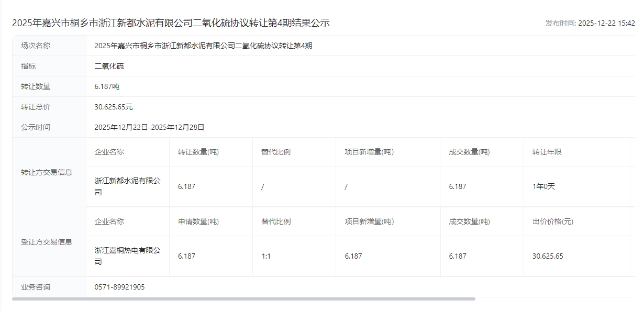Click the 申请数量(吨) column header
Screen dimensions: 644x311
point(198,221)
